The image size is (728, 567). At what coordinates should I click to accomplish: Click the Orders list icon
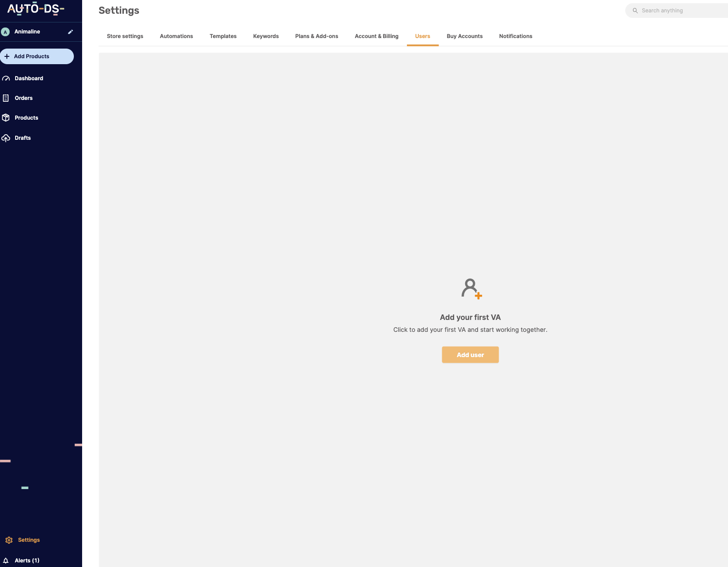tap(6, 98)
